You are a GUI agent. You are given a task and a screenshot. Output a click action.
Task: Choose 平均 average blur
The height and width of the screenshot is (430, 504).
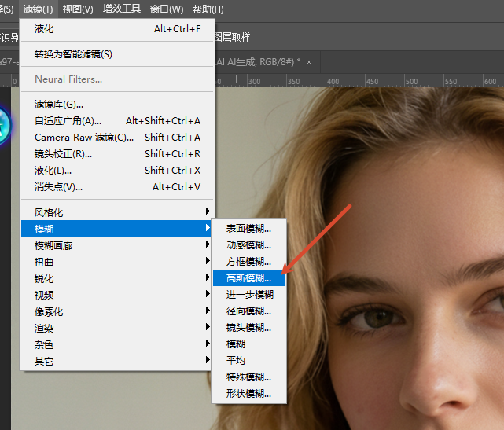[248, 360]
